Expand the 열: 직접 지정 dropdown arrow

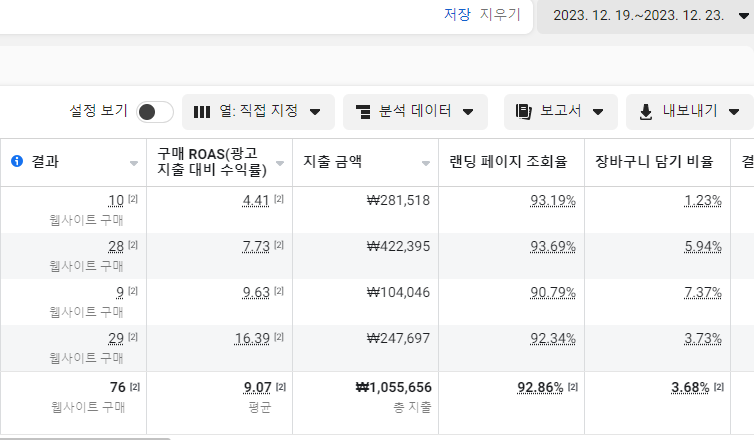click(315, 112)
